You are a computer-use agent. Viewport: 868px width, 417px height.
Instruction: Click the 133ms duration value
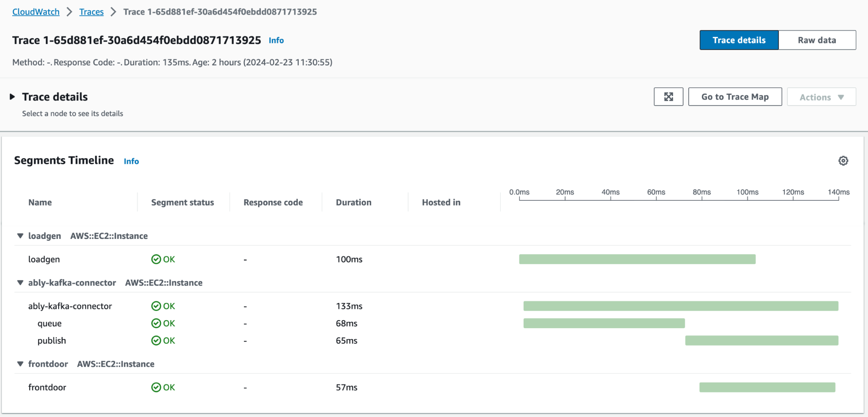tap(349, 306)
